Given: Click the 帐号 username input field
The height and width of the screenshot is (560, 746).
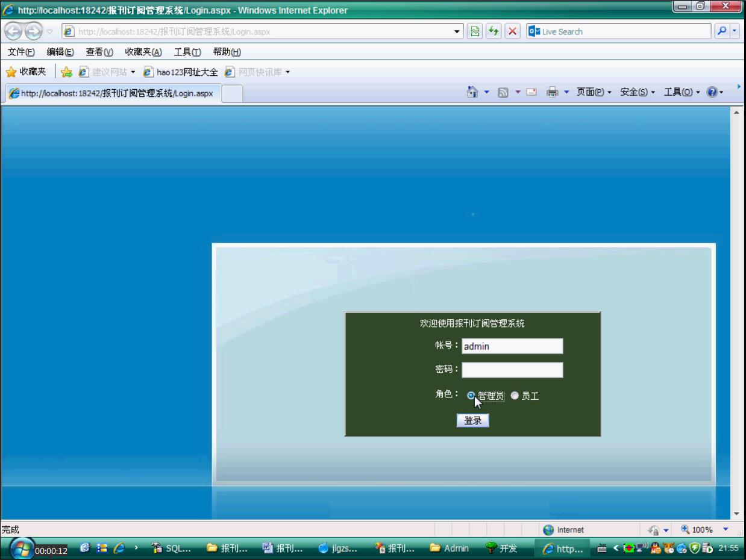Looking at the screenshot, I should 512,346.
